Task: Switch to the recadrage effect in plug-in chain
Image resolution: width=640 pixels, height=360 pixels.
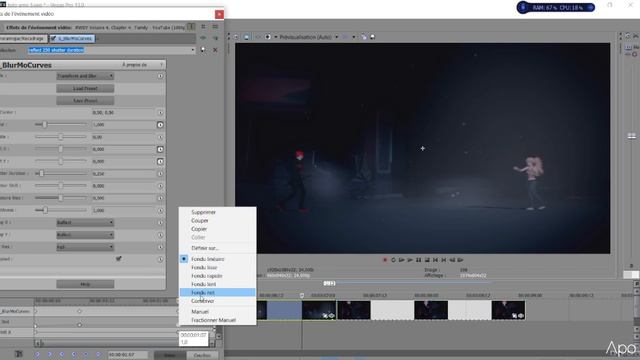Action: 23,38
